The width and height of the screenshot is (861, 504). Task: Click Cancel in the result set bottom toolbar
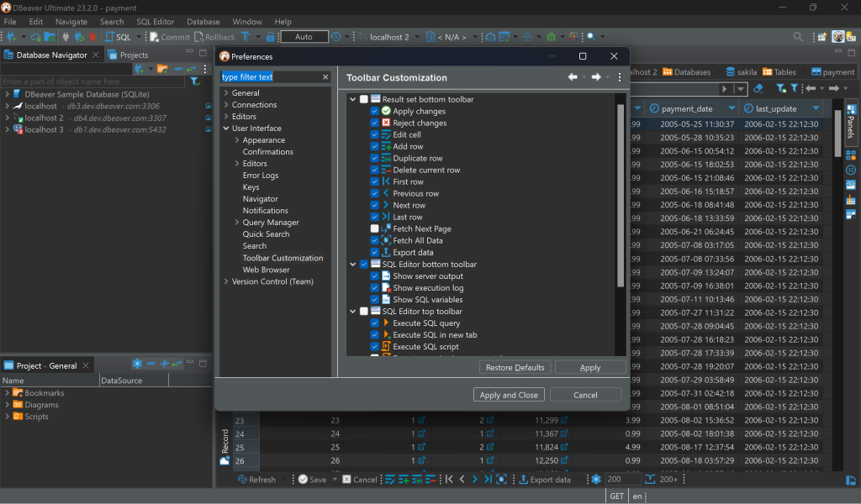(360, 480)
